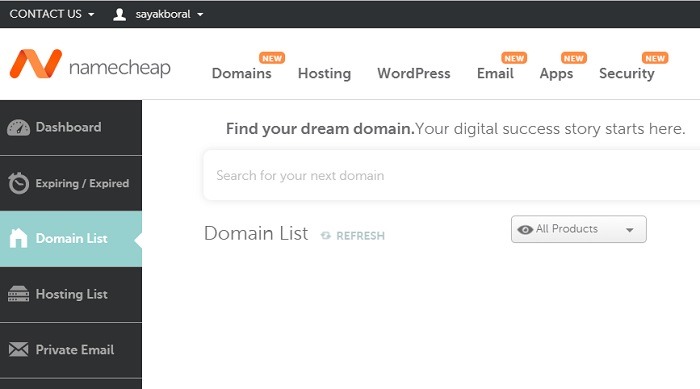
Task: Click the NEW badge above Apps
Action: [x=574, y=58]
